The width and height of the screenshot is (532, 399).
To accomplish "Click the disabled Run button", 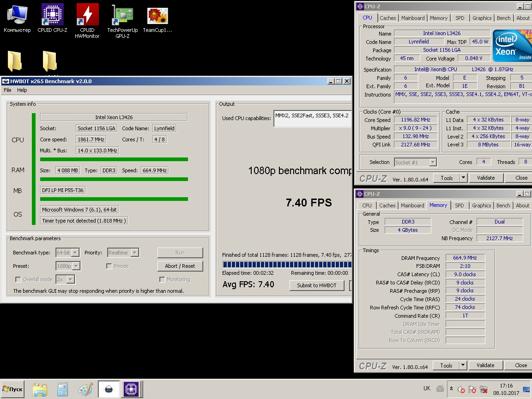I will point(180,253).
